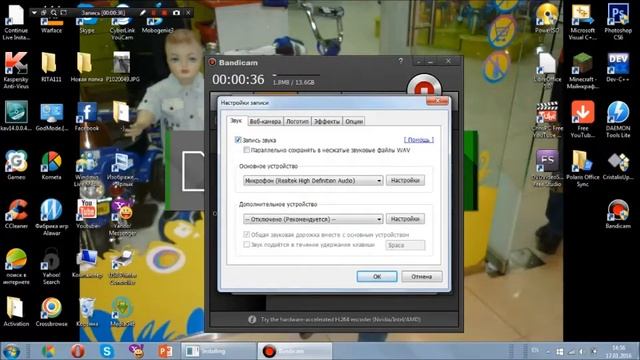Screen dimensions: 640x360
Task: Open the RITA111 folder on desktop
Action: pos(51,67)
